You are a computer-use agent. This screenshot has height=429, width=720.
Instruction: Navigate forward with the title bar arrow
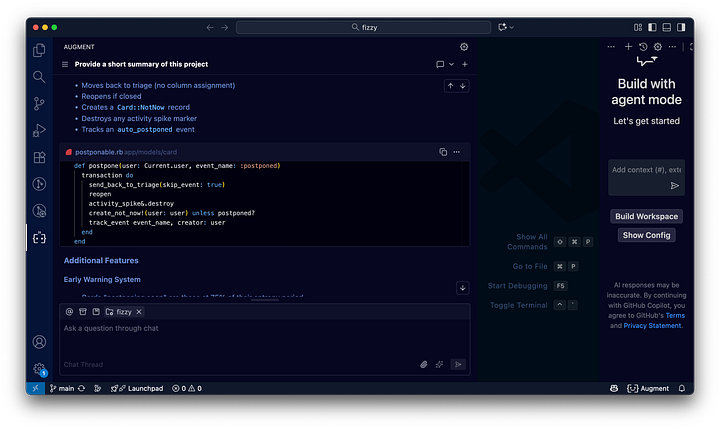225,28
